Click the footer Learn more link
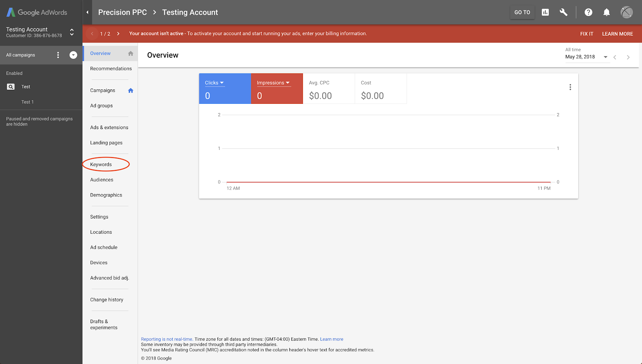 point(331,339)
